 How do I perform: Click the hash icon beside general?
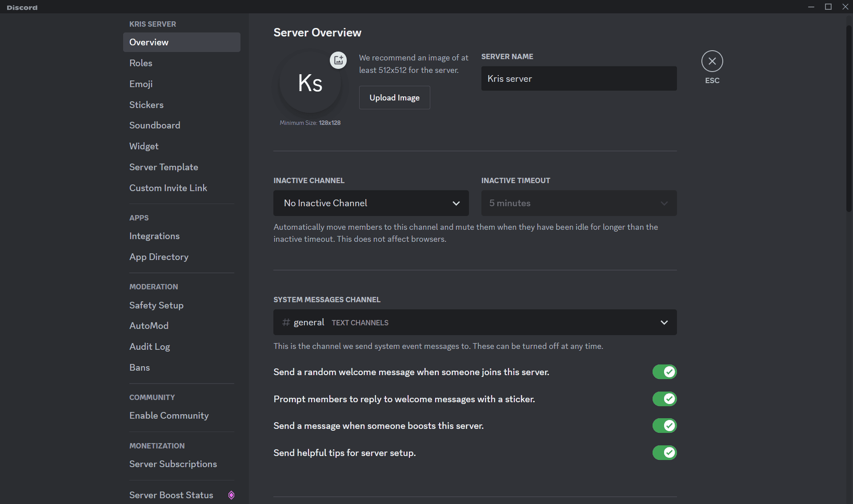tap(286, 322)
